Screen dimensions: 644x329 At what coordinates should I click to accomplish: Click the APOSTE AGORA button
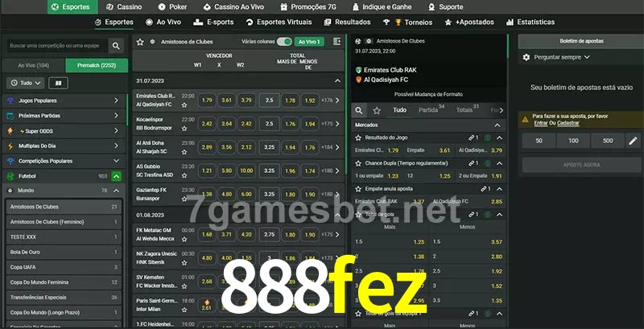pos(581,165)
